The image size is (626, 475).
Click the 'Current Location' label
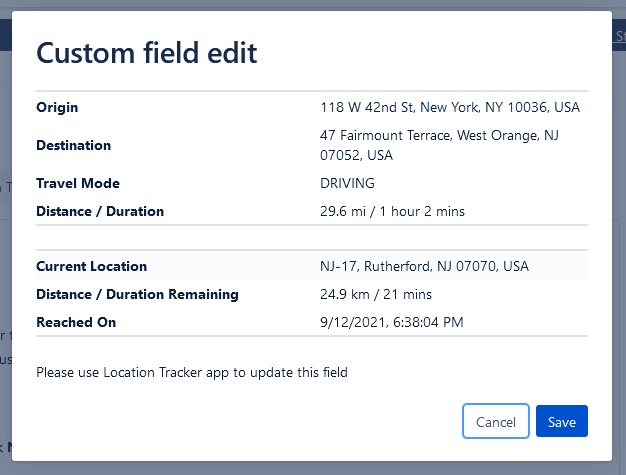[91, 266]
